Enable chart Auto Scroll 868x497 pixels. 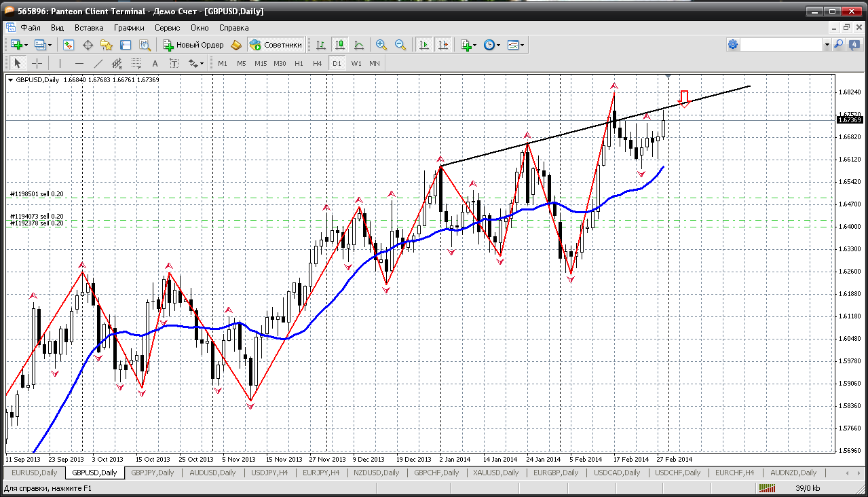coord(424,45)
